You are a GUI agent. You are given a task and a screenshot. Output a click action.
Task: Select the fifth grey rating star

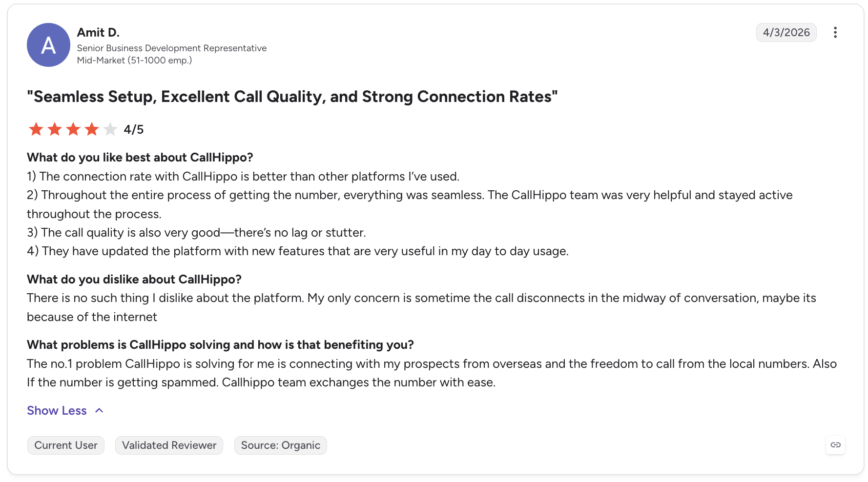pos(110,129)
